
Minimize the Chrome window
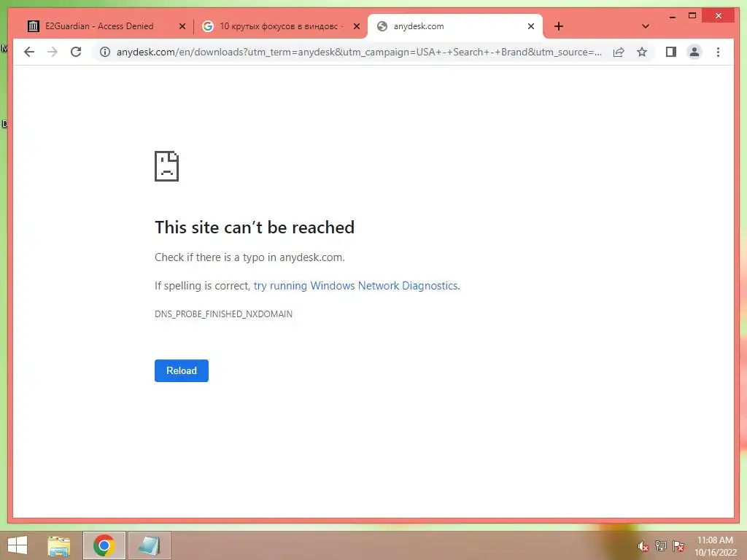pyautogui.click(x=672, y=17)
